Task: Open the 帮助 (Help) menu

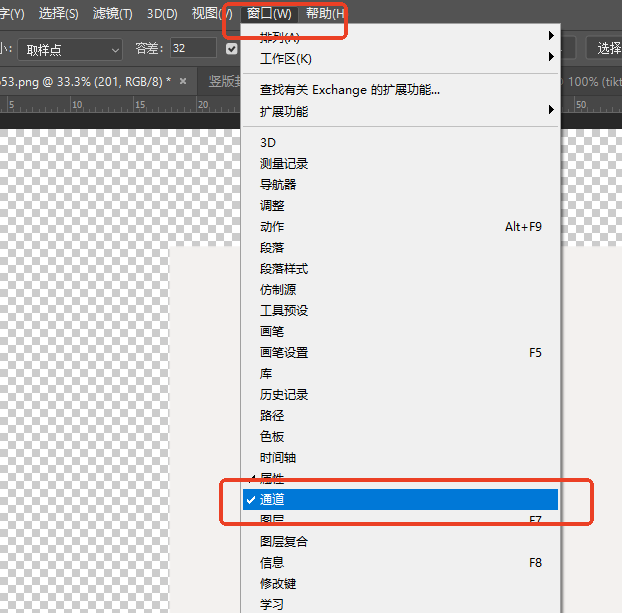Action: (x=325, y=14)
